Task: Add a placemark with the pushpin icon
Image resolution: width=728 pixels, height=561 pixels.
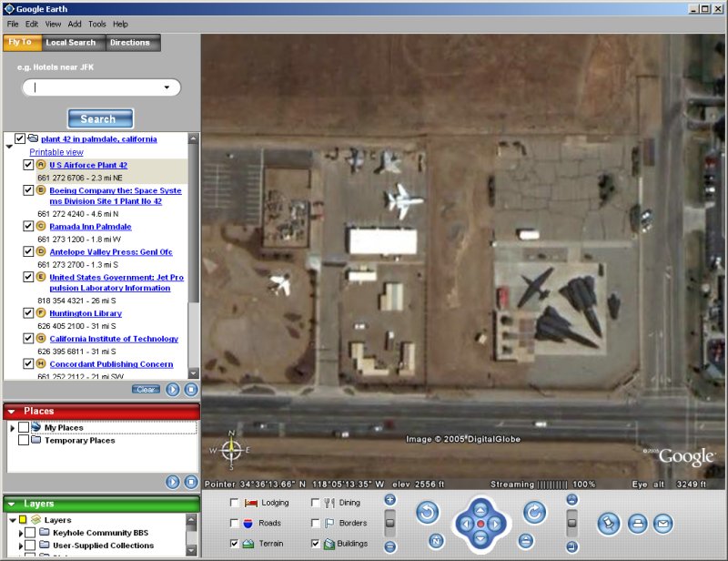Action: pyautogui.click(x=609, y=524)
